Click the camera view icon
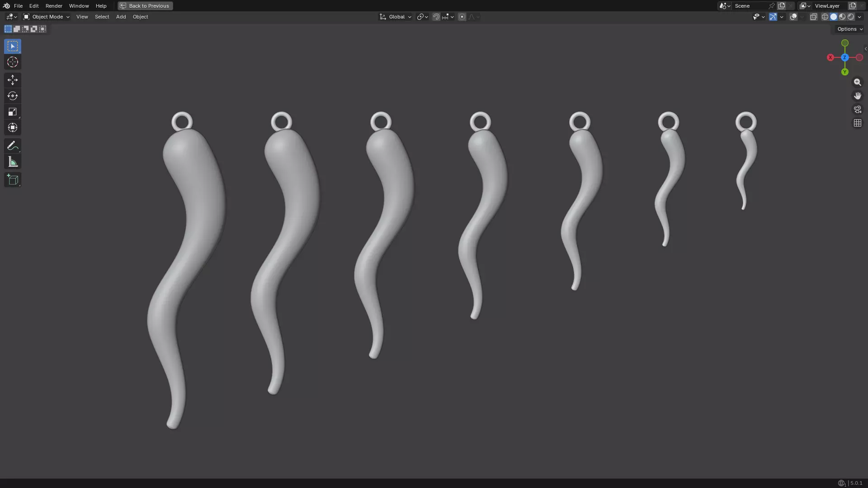 (857, 110)
